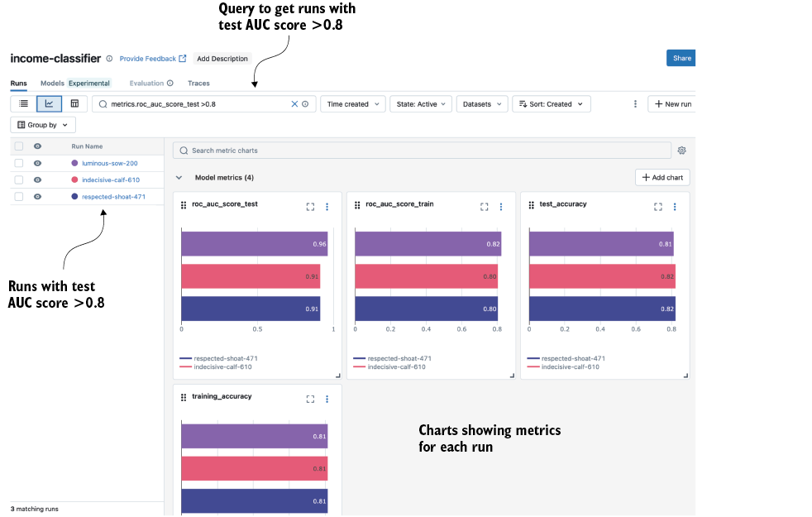Screen dimensions: 812x517
Task: Open metric charts settings gear
Action: [x=682, y=151]
